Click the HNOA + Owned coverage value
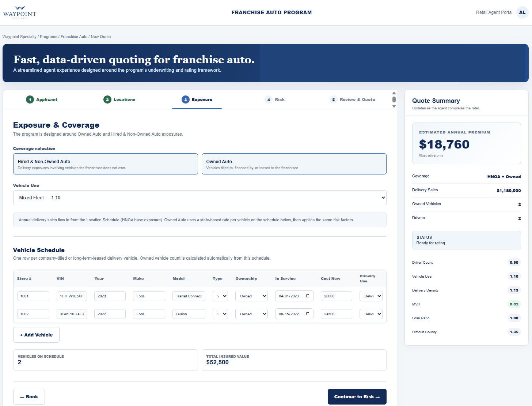 pos(504,177)
